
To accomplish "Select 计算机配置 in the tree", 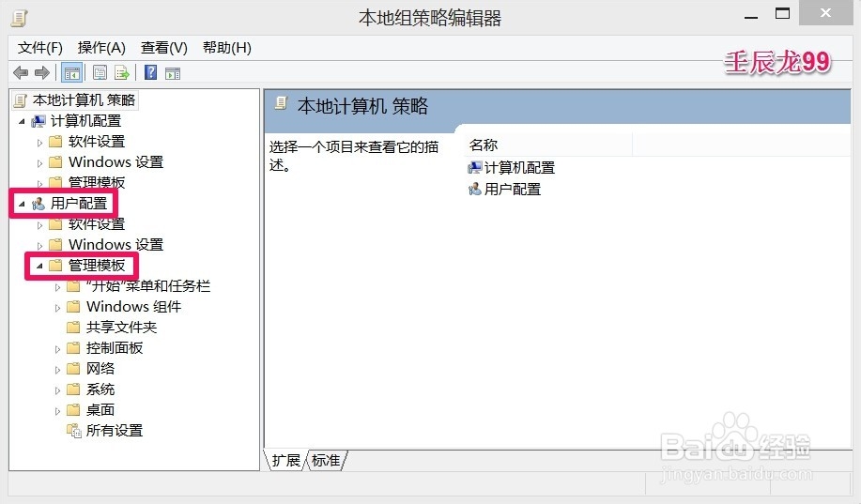I will pos(85,121).
